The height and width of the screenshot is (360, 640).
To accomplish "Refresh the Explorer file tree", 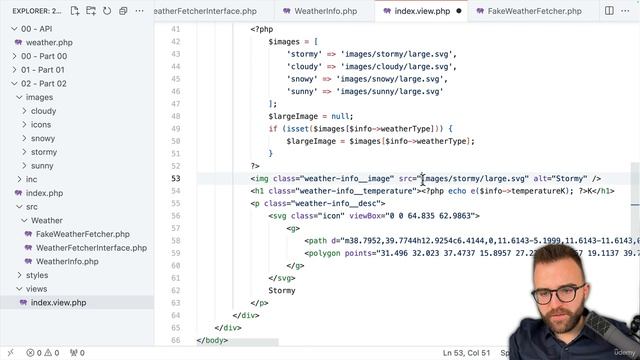I will coord(107,11).
